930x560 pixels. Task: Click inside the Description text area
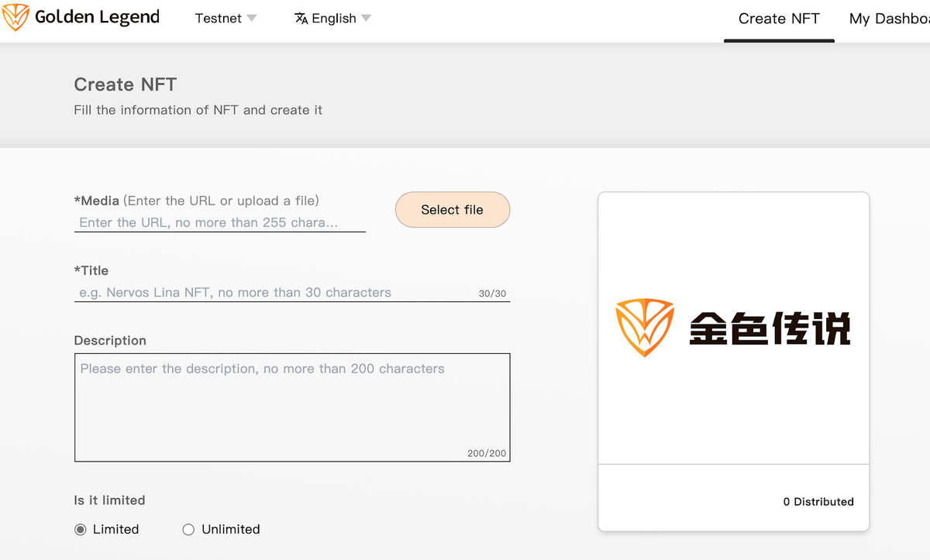coord(292,407)
